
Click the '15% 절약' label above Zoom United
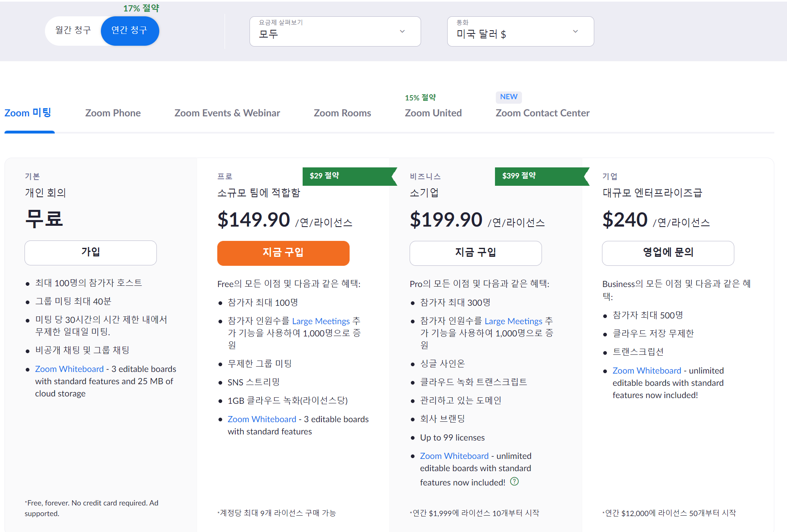pos(420,98)
